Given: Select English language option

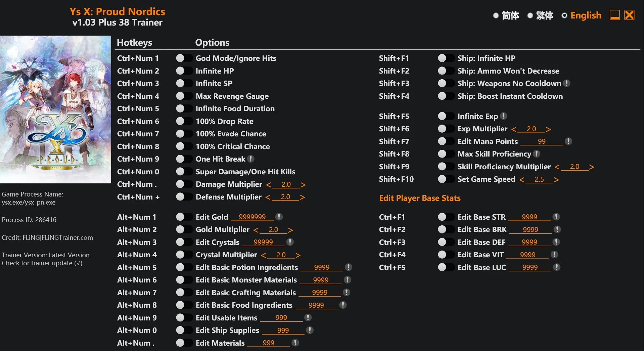Looking at the screenshot, I should tap(582, 15).
